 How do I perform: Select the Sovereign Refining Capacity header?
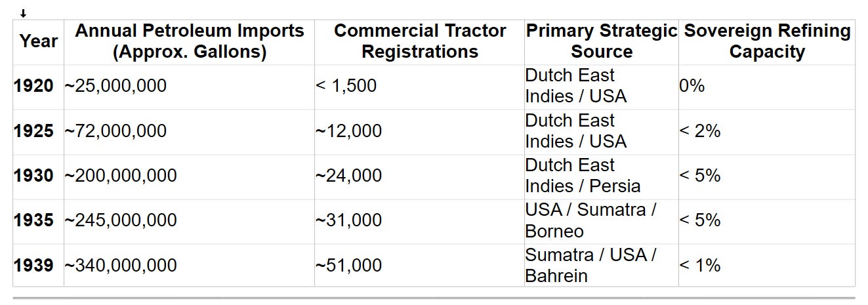(767, 41)
